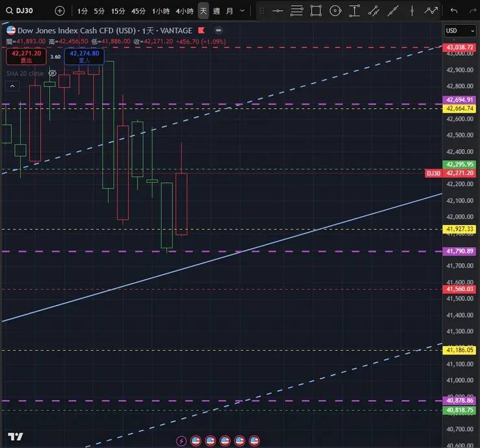
Task: Open the last US flag economic event marker
Action: [254, 441]
